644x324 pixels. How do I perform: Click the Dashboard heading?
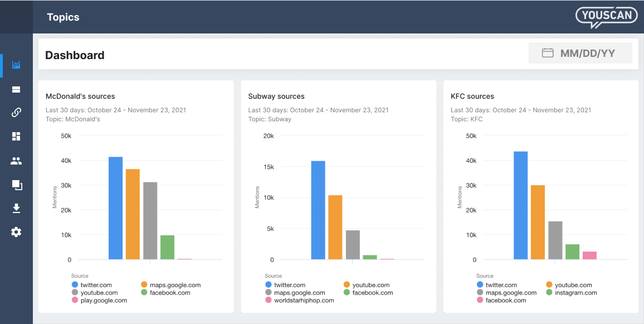click(75, 55)
